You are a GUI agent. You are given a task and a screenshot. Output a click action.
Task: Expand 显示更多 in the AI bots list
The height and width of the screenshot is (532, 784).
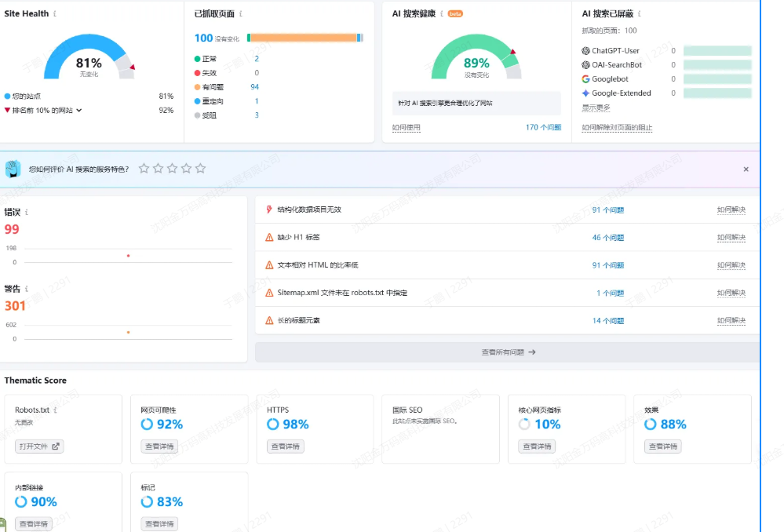(596, 107)
